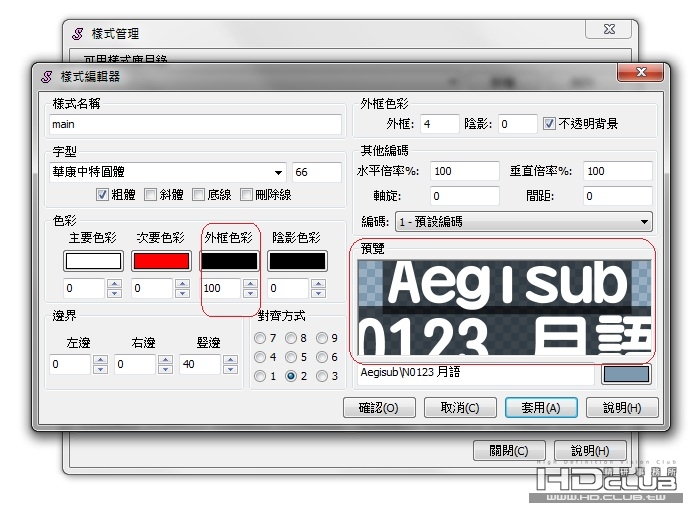Click 說明(H) in the style editor
Image resolution: width=688 pixels, height=508 pixels.
622,408
